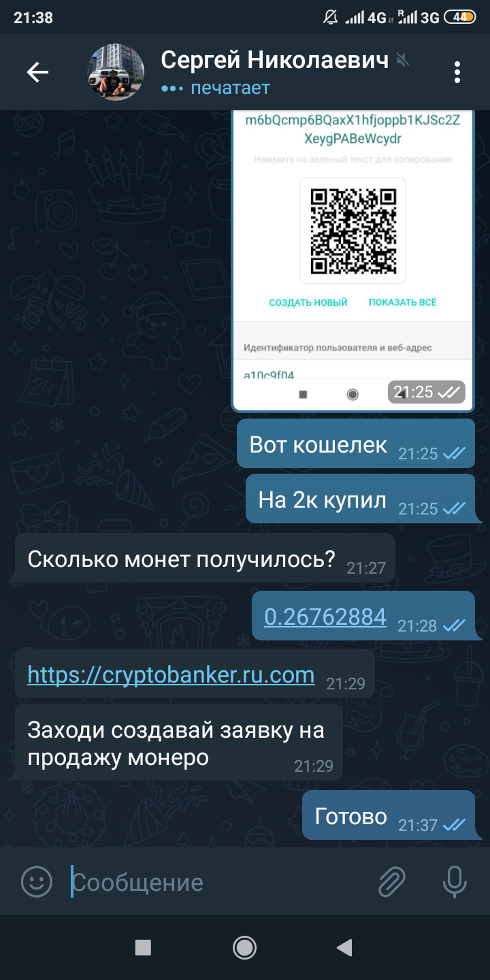The height and width of the screenshot is (980, 490).
Task: Tap the 0.26762884 linked number
Action: click(325, 617)
